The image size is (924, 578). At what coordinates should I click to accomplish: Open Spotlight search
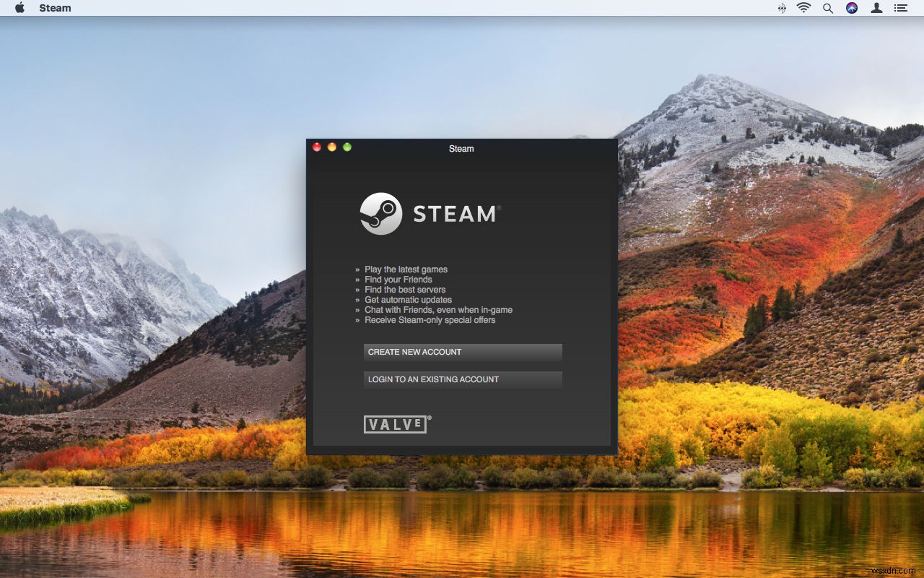tap(827, 8)
